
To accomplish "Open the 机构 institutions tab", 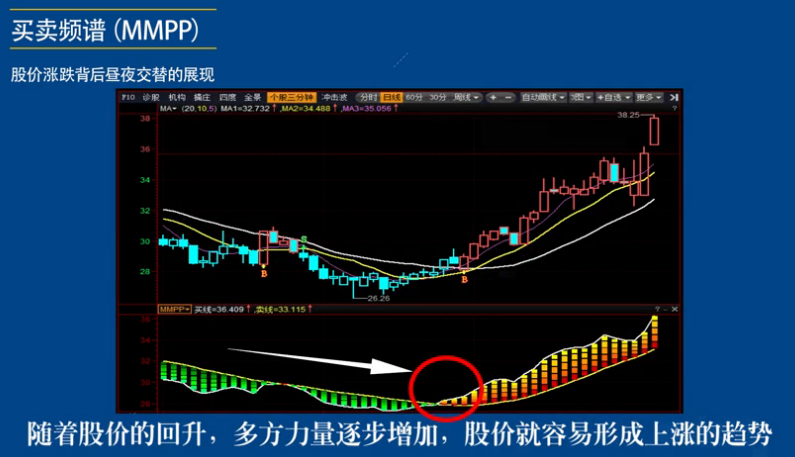I will [x=177, y=97].
